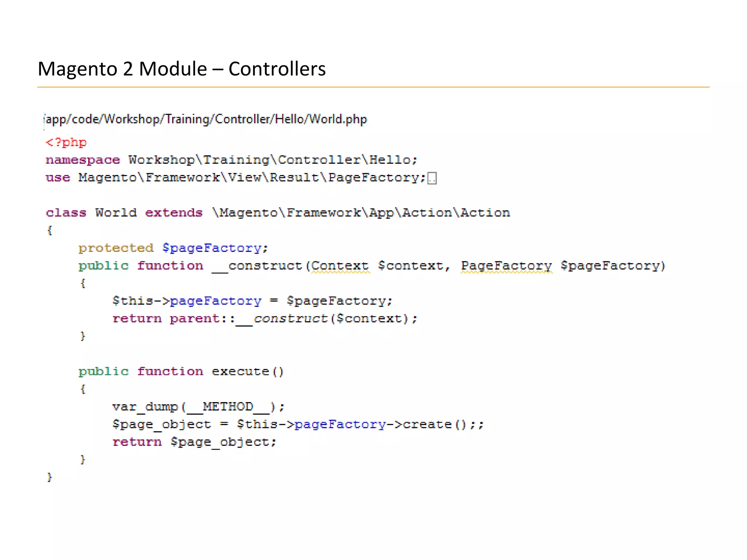Image resolution: width=747 pixels, height=560 pixels.
Task: Expand the folded use statements box
Action: click(x=432, y=178)
